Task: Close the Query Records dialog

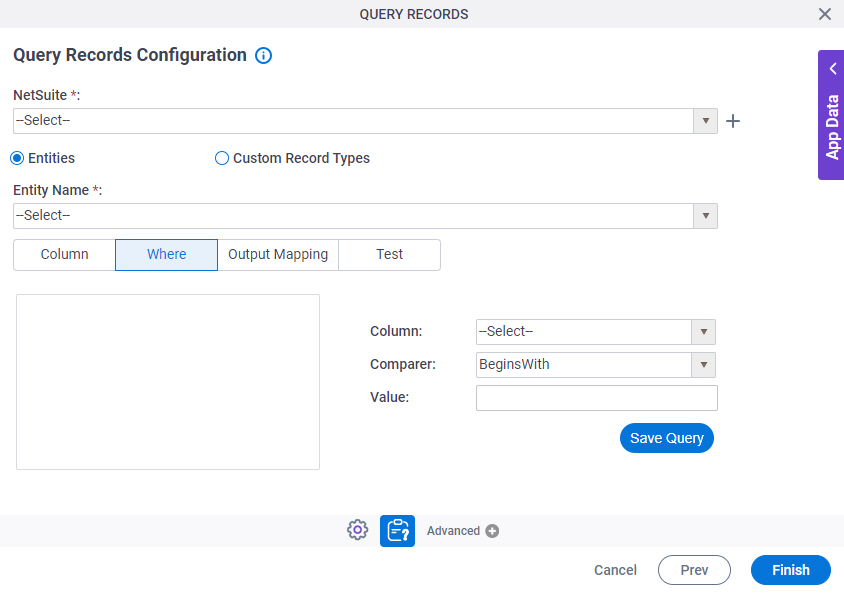Action: coord(825,14)
